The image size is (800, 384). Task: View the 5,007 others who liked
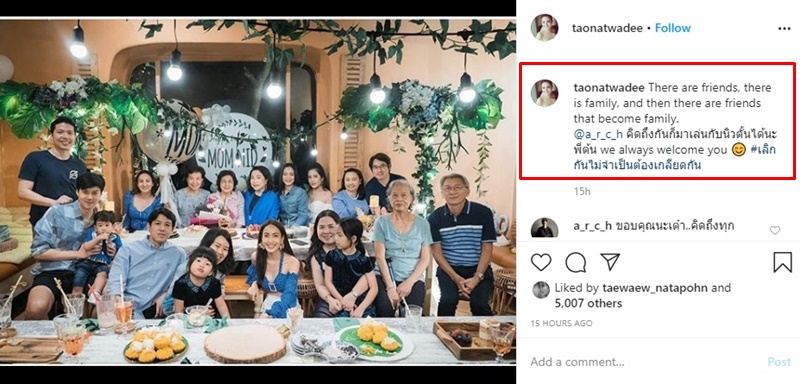tap(588, 304)
